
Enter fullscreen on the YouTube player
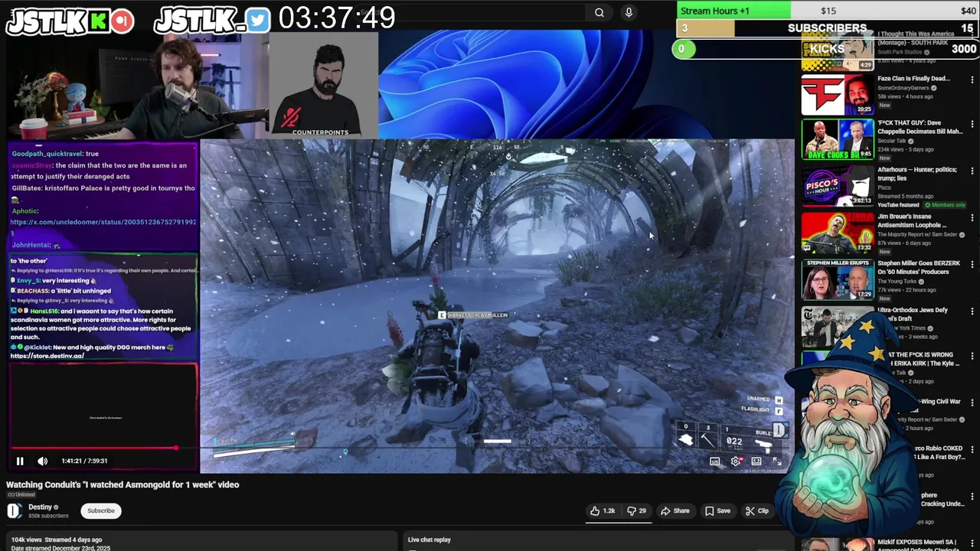coord(776,461)
